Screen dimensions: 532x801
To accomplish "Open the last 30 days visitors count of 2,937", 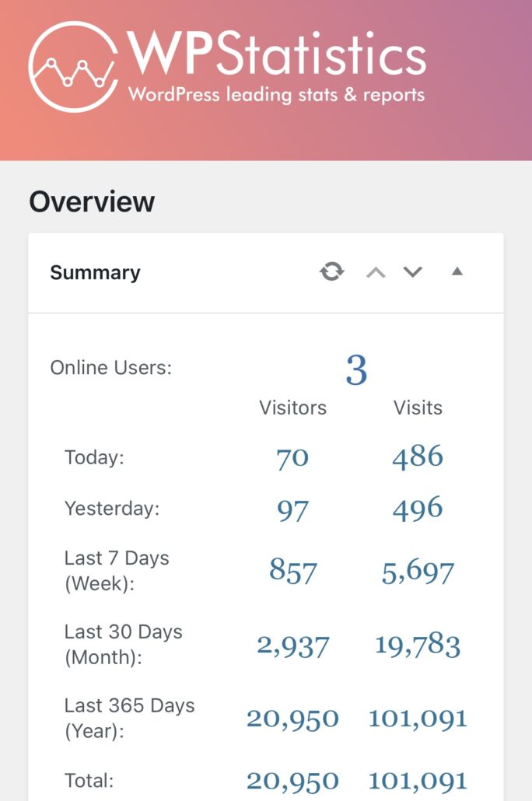I will click(293, 645).
